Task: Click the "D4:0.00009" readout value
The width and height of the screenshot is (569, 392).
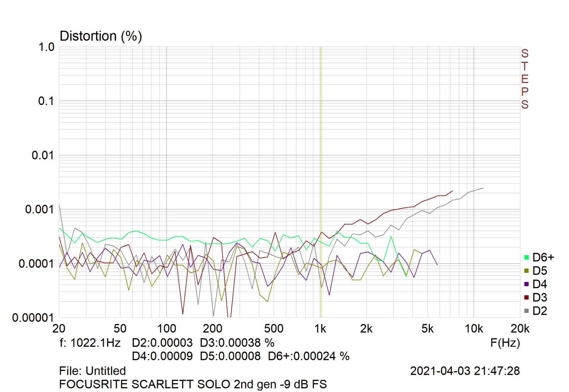Action: point(162,356)
